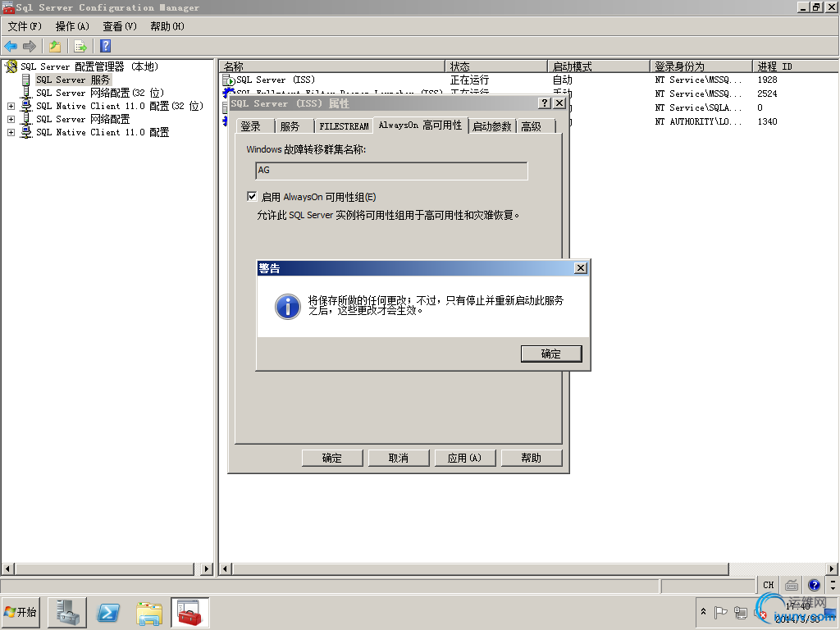This screenshot has width=840, height=630.
Task: Sort by the 登录身份为 column header
Action: pyautogui.click(x=701, y=66)
